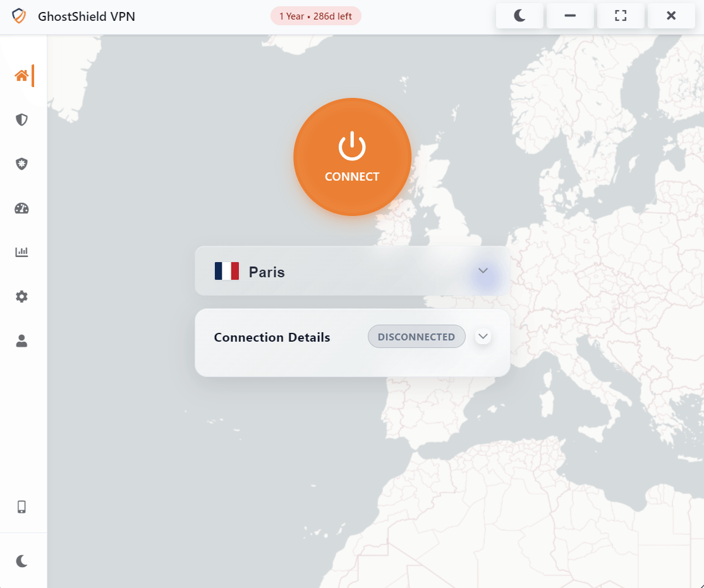Toggle dark mode in the title bar
Image resolution: width=704 pixels, height=588 pixels.
(x=519, y=16)
